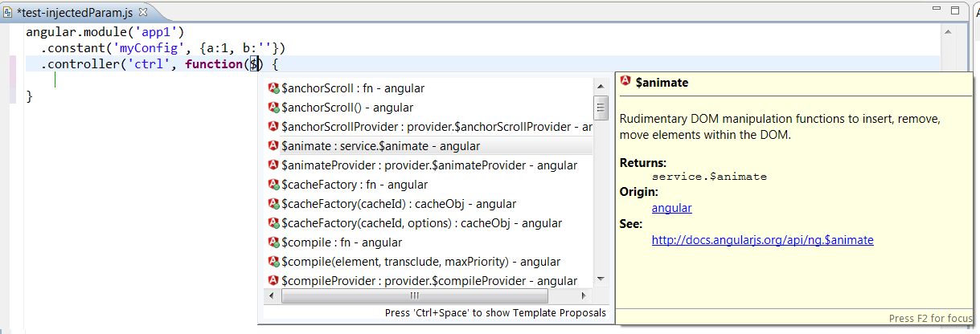Click the icon beside $cacheFactory(cacheId, options) entry

[x=273, y=223]
